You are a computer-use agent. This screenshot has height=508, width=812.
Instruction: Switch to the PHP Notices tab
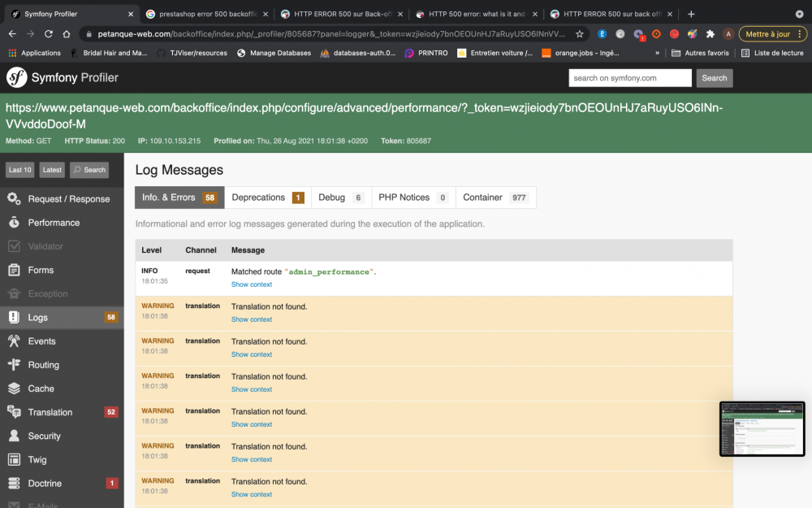click(414, 198)
